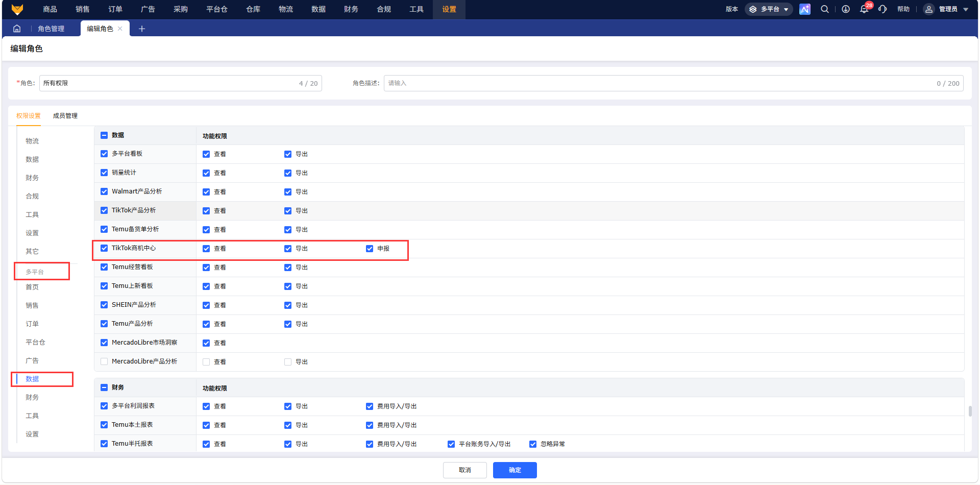Expand the 管理员 account dropdown arrow
Screen dimensions: 980x485
coord(966,9)
